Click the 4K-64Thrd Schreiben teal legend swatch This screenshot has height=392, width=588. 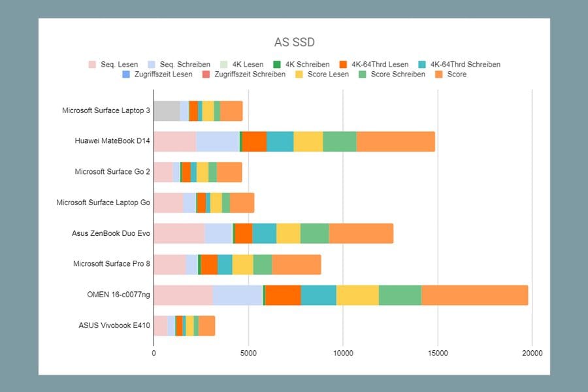tap(422, 65)
